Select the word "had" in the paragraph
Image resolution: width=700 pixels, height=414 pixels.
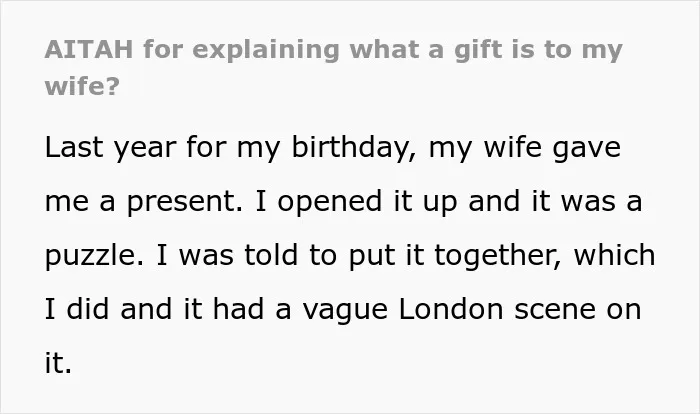[x=238, y=309]
